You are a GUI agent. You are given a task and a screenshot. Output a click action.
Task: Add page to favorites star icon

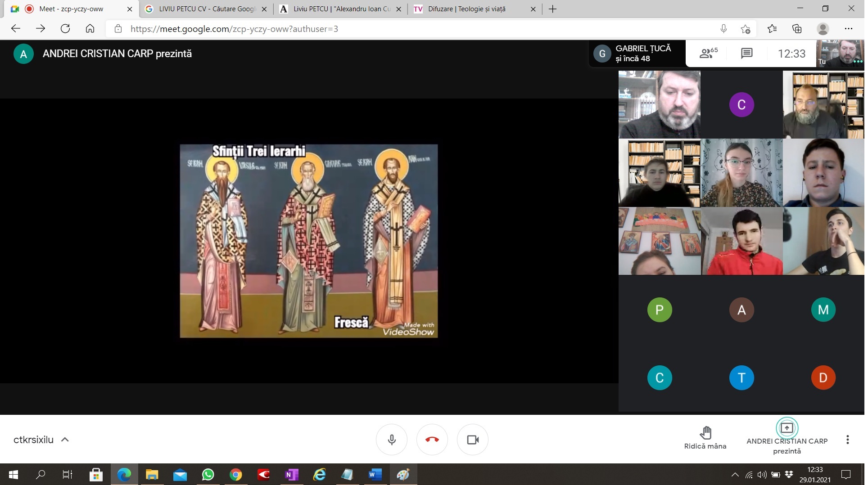point(745,29)
